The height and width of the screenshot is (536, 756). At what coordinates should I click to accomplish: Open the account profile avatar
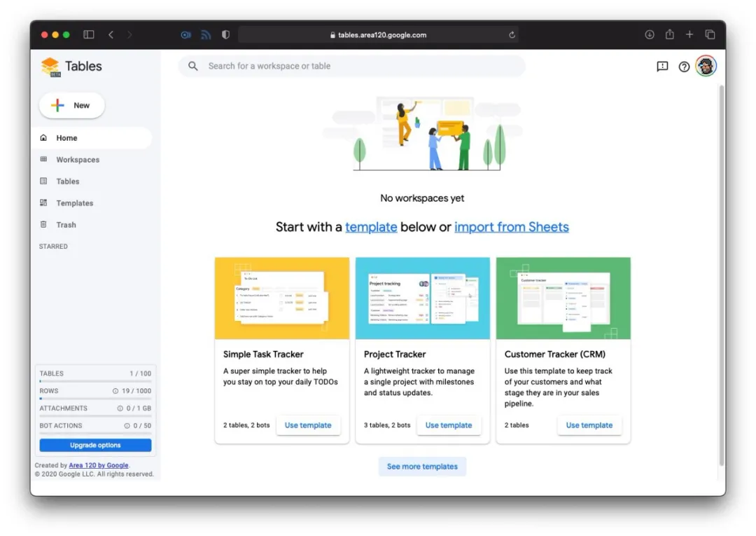706,66
